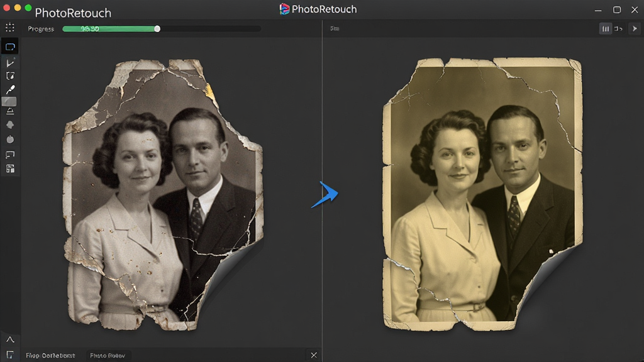
Task: Toggle split columns view button at top right
Action: pyautogui.click(x=606, y=29)
